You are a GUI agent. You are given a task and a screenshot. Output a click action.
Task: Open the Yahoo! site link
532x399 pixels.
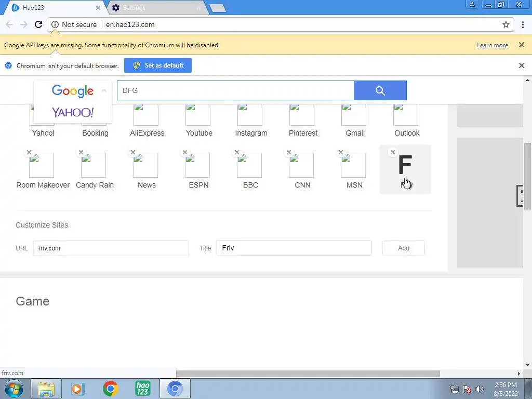(43, 133)
